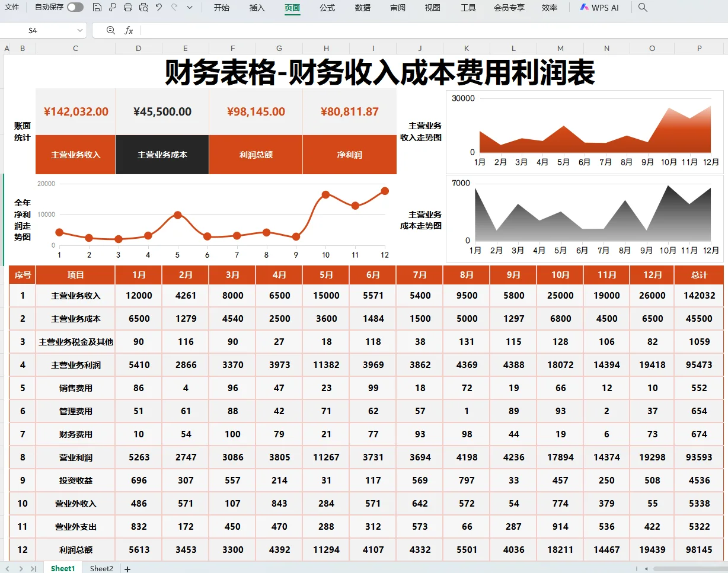Click the 利润总额 orange summary tile
Screen dimensions: 728x573
point(256,155)
